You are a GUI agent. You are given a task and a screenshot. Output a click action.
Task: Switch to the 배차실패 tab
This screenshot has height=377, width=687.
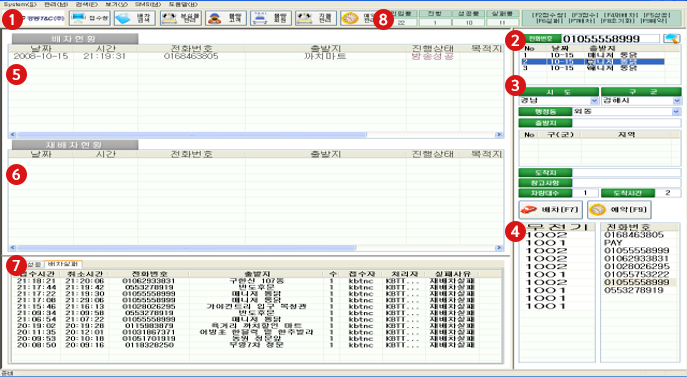click(x=63, y=264)
